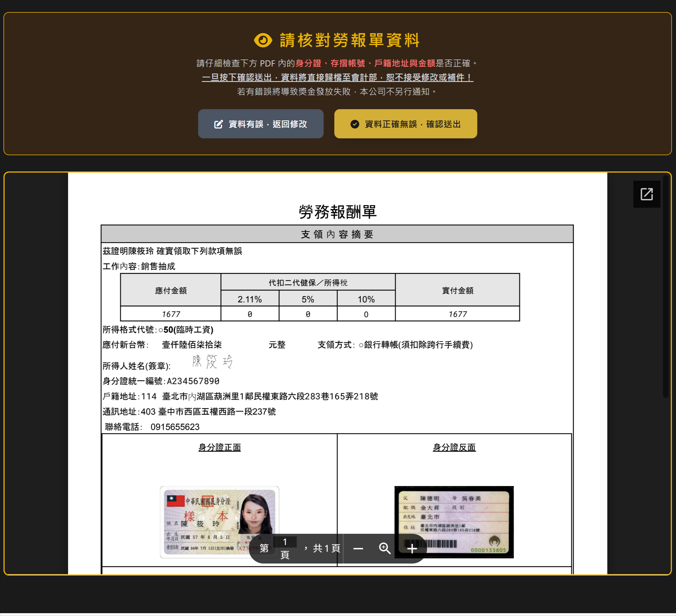The height and width of the screenshot is (616, 676).
Task: Click the page number input showing 1
Action: coord(285,542)
